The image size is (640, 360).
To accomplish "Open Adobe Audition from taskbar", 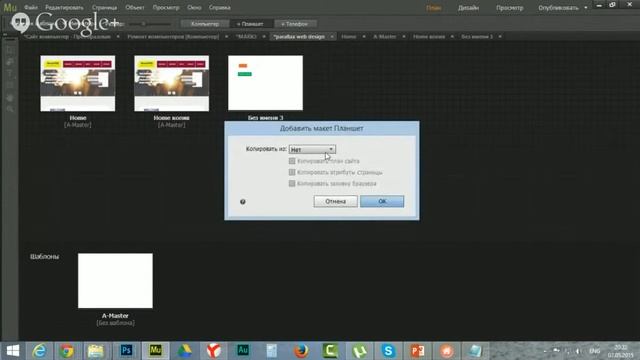I will pos(243,351).
